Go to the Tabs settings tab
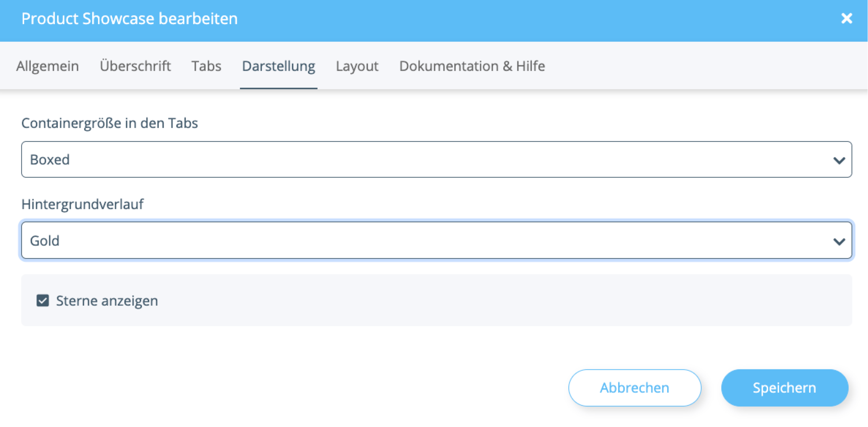This screenshot has width=868, height=427. tap(206, 66)
